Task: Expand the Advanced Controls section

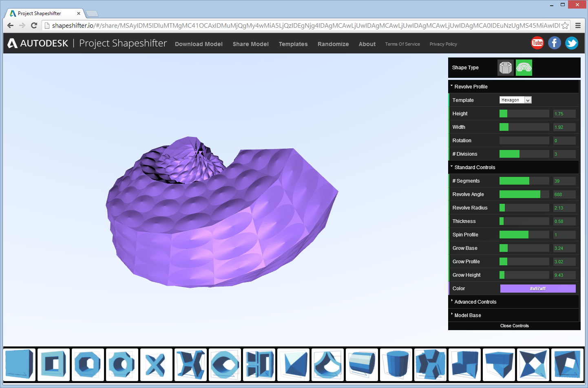Action: pos(475,302)
